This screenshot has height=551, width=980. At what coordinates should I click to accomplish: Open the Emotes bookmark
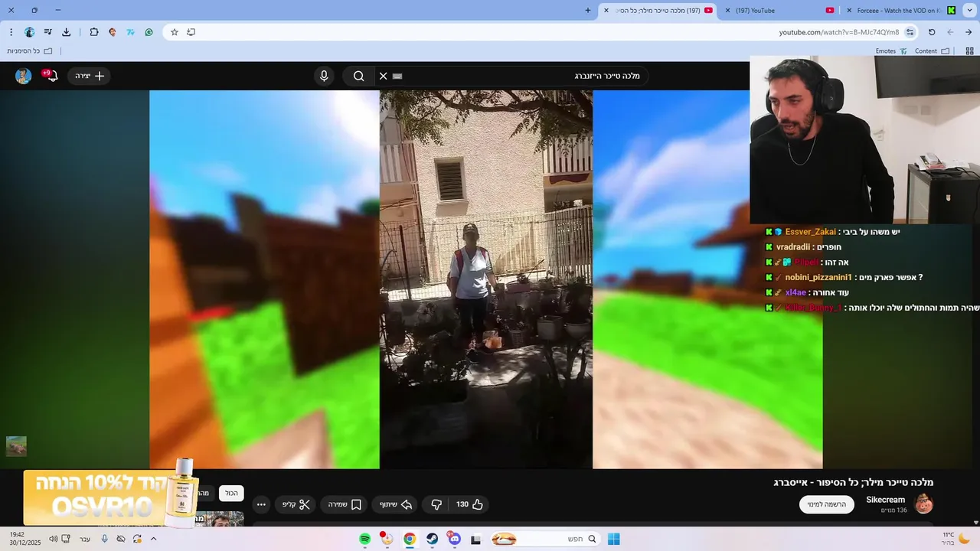click(891, 51)
